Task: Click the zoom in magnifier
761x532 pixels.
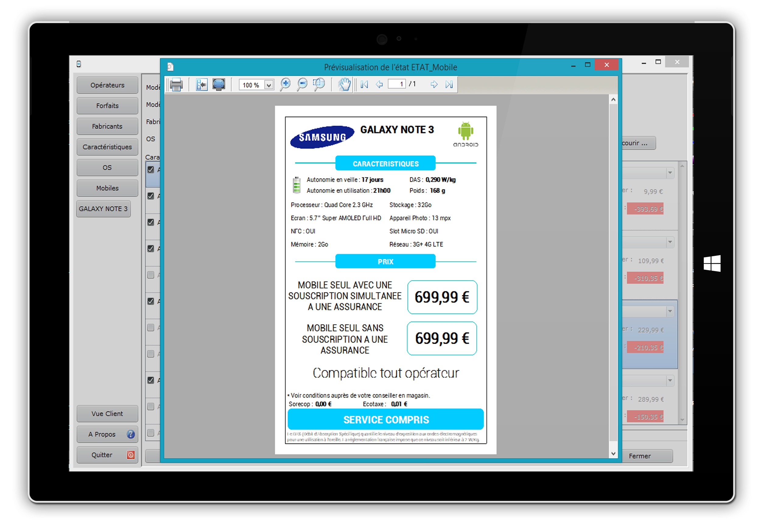Action: pyautogui.click(x=285, y=85)
